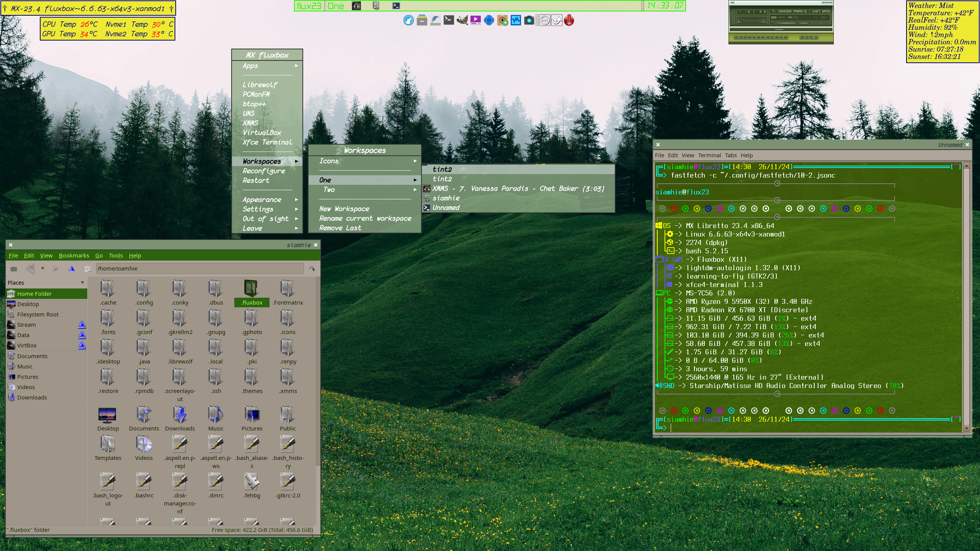Screen dimensions: 980x551
Task: Click the file manager task icon in tint2 panel
Action: pyautogui.click(x=376, y=6)
